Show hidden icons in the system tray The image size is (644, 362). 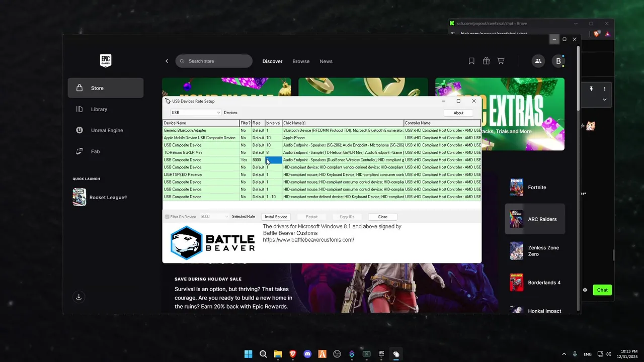point(564,354)
